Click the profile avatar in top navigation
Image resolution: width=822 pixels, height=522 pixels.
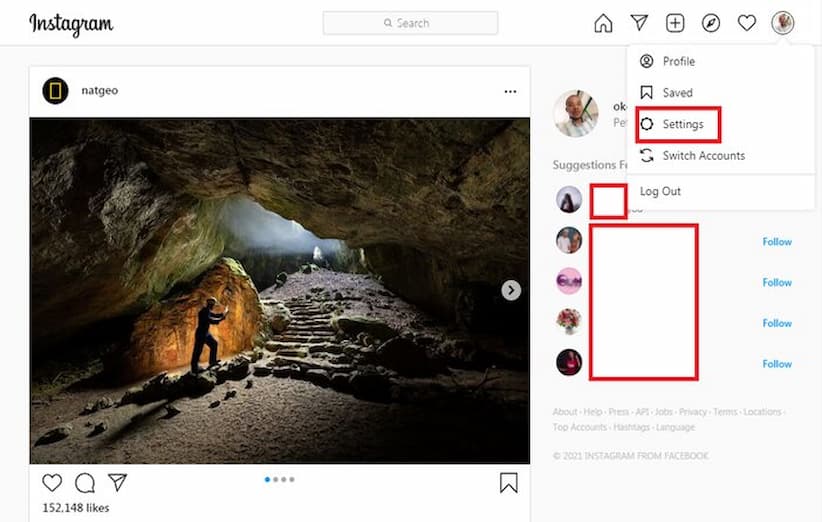click(x=783, y=23)
